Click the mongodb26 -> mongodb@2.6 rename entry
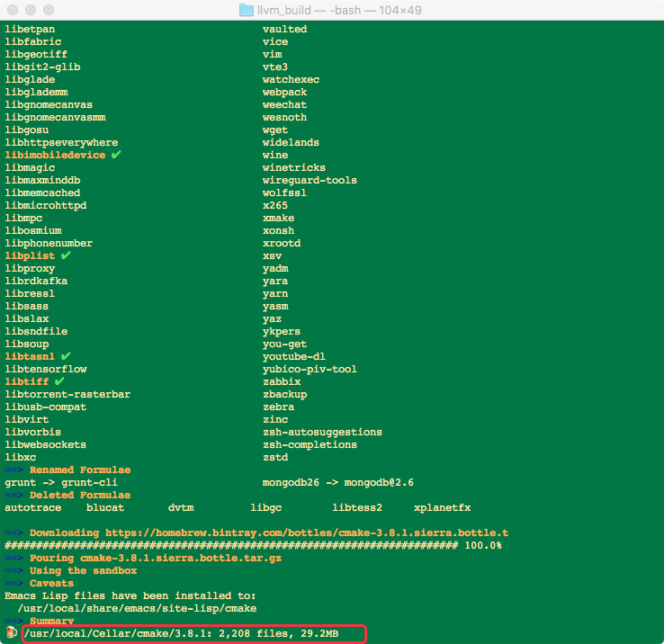 [x=338, y=483]
